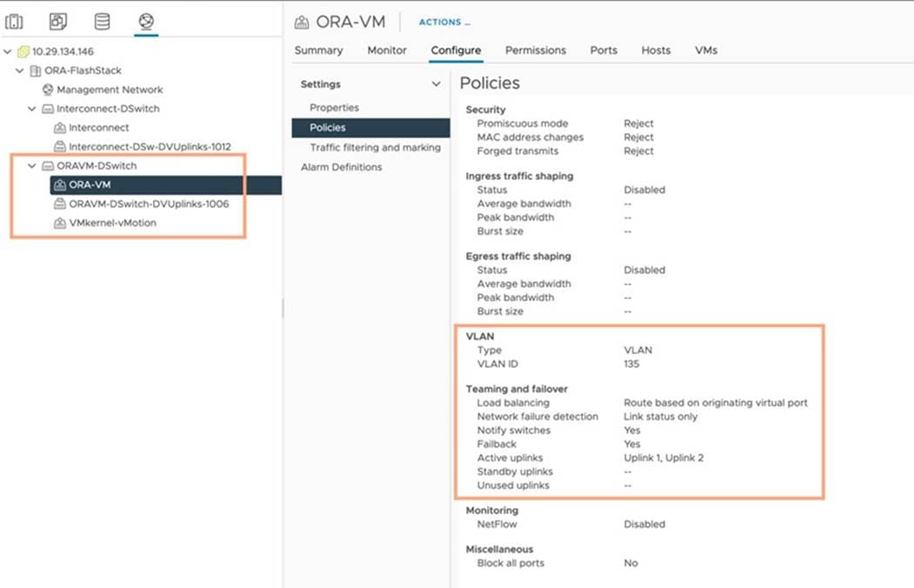This screenshot has width=914, height=588.
Task: Collapse the ORA-FlashStack datacenter node
Action: coord(20,70)
